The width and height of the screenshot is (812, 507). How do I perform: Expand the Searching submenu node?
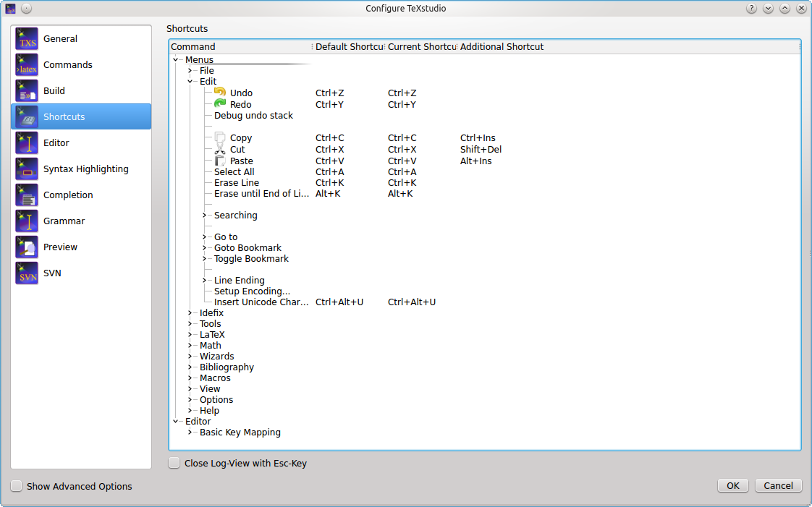205,216
